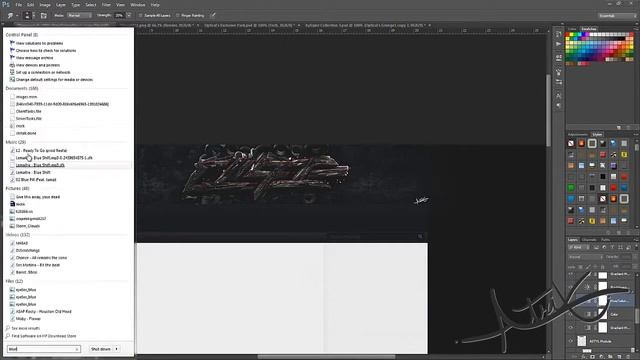Viewport: 640px width, 360px height.
Task: Click the Music results category header
Action: point(16,142)
